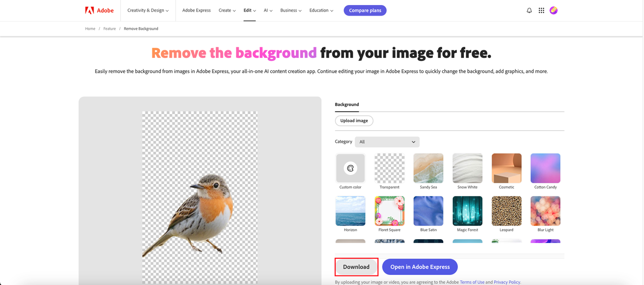Go to Home breadcrumb

[90, 29]
